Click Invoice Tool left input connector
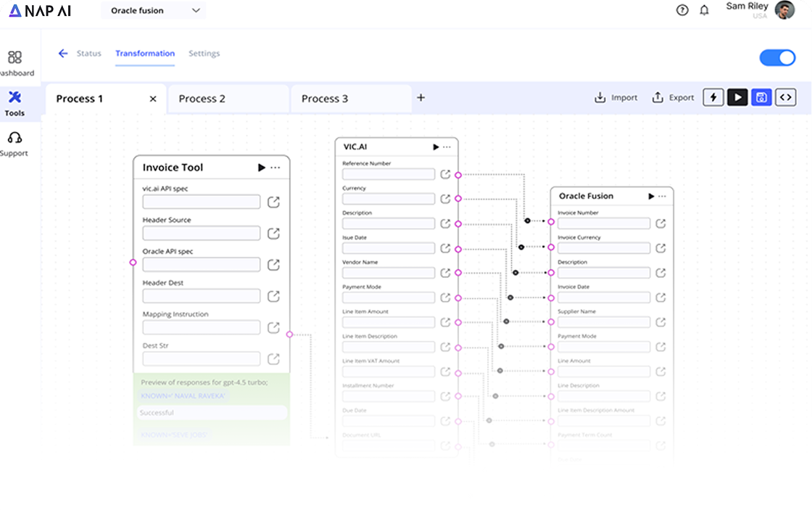812x521 pixels. point(133,263)
